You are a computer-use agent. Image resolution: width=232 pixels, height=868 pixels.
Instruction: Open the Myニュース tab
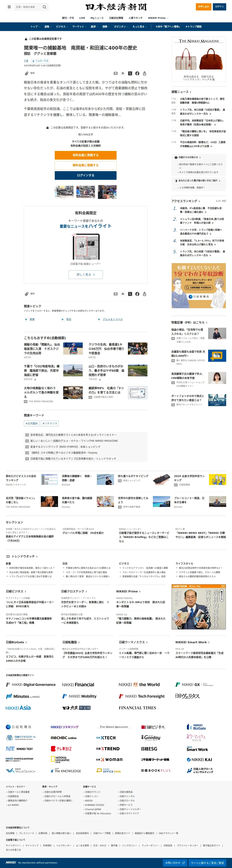[x=97, y=18]
